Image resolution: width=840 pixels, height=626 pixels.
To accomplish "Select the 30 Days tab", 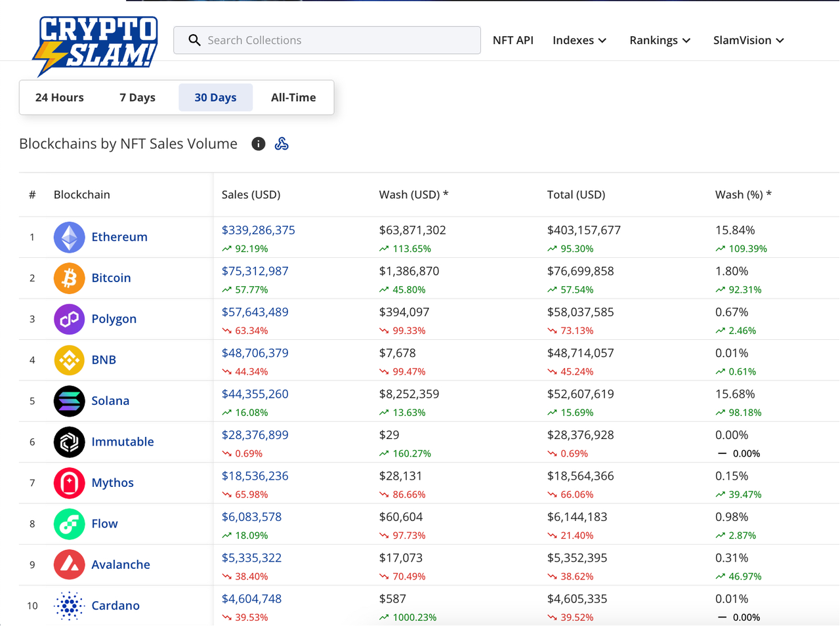I will pos(215,97).
